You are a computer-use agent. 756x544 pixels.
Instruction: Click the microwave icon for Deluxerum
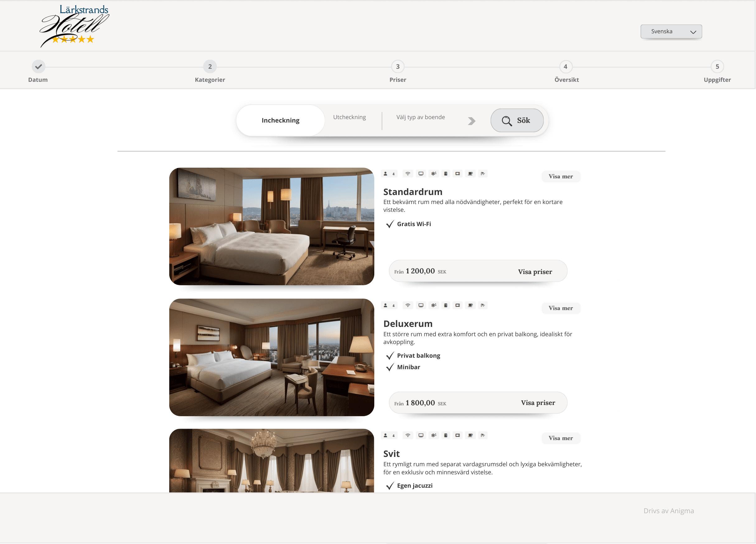click(x=458, y=305)
